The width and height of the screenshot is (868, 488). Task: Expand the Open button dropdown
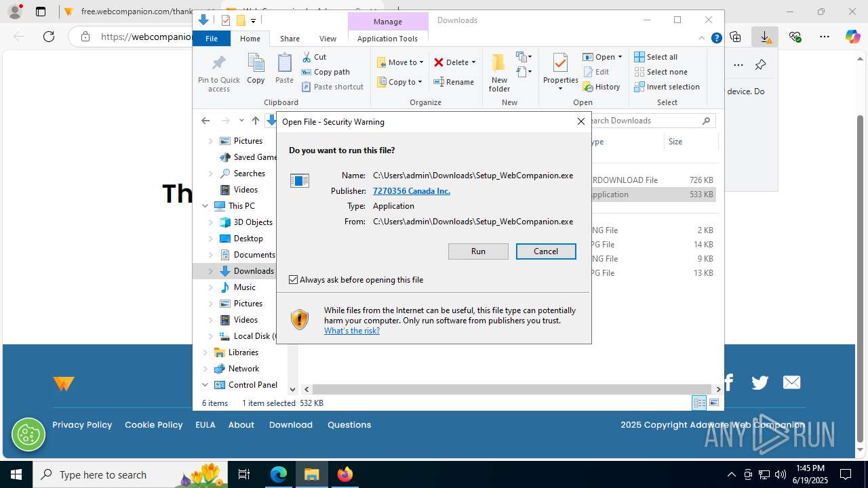[x=620, y=57]
